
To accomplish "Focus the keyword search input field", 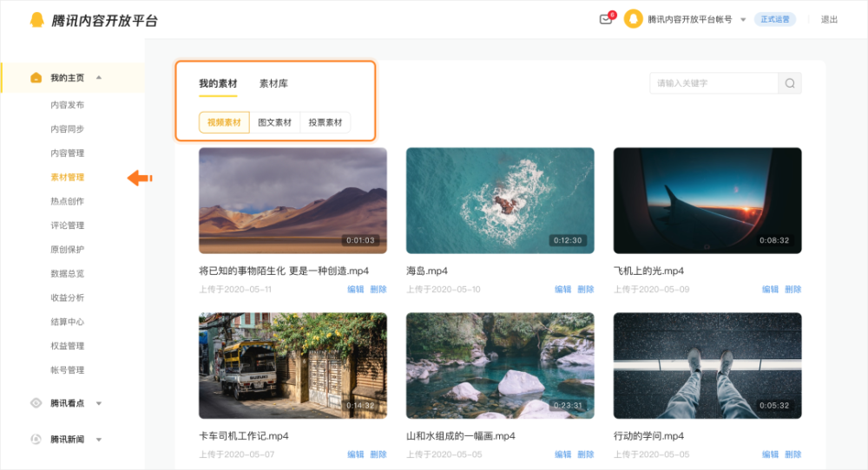I will 714,83.
